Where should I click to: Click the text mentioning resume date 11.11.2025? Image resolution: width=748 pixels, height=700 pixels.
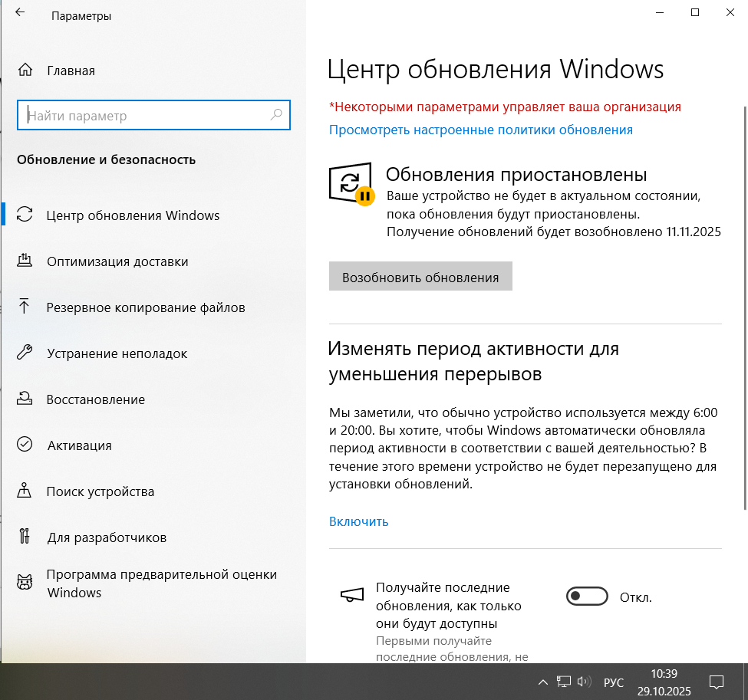click(x=553, y=232)
